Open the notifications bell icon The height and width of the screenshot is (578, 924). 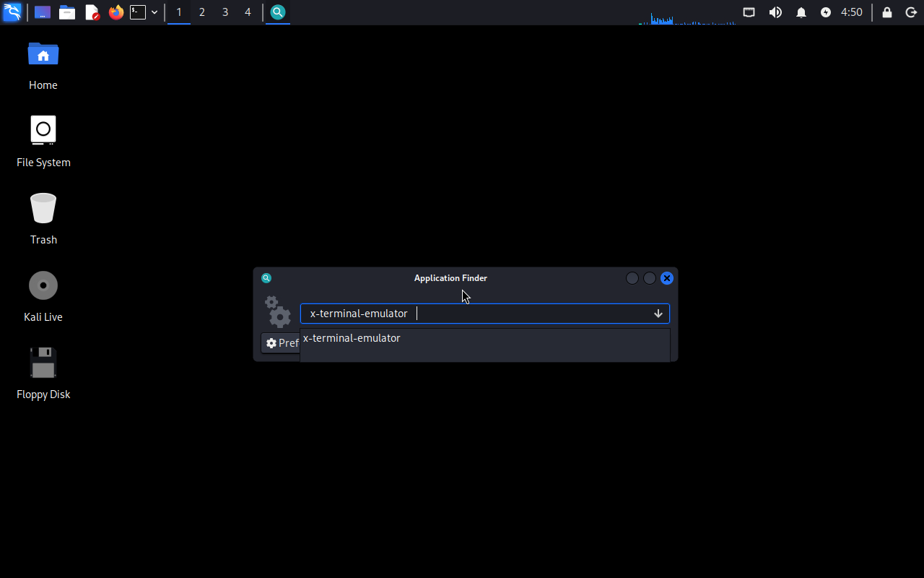801,12
